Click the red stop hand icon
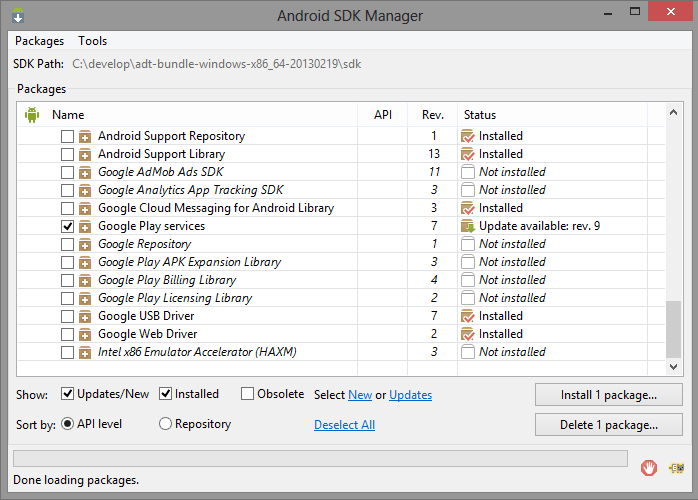 [649, 468]
